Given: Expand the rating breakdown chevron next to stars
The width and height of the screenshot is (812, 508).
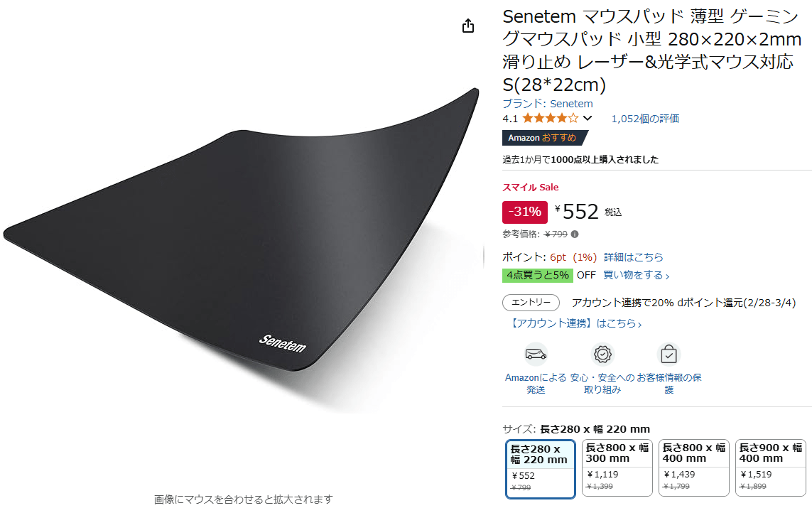Looking at the screenshot, I should click(588, 119).
